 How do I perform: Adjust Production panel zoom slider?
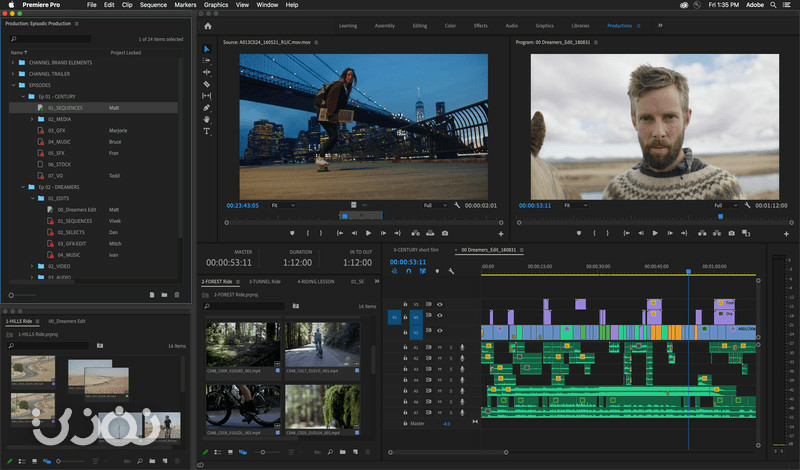pyautogui.click(x=11, y=295)
